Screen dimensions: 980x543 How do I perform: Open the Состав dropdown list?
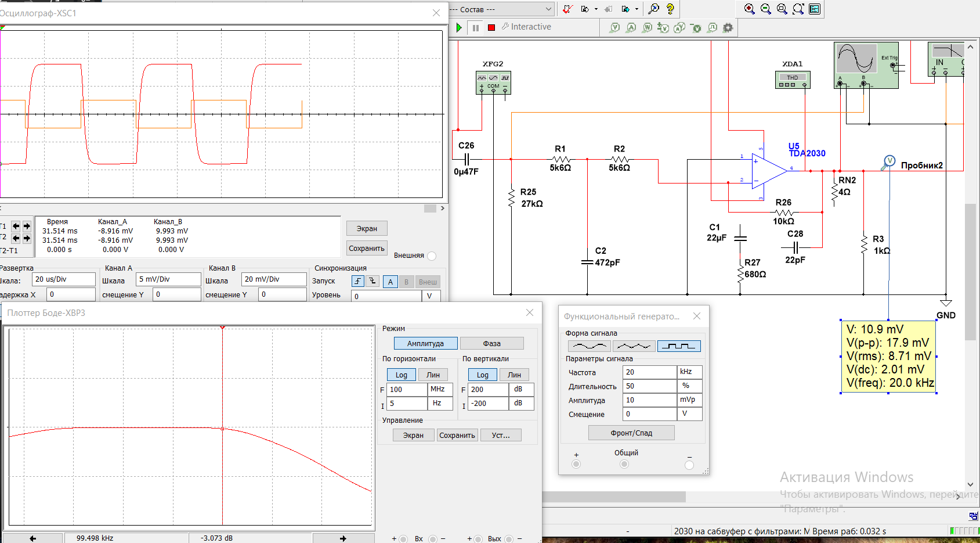[548, 9]
